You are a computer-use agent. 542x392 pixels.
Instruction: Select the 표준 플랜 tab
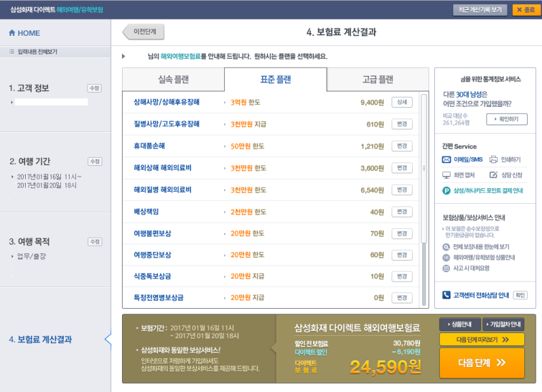[276, 79]
